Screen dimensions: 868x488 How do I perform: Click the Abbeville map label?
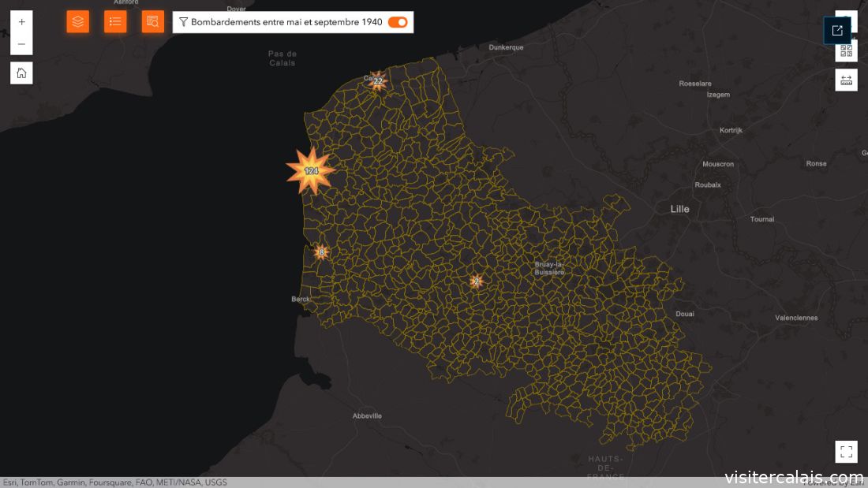pos(367,416)
